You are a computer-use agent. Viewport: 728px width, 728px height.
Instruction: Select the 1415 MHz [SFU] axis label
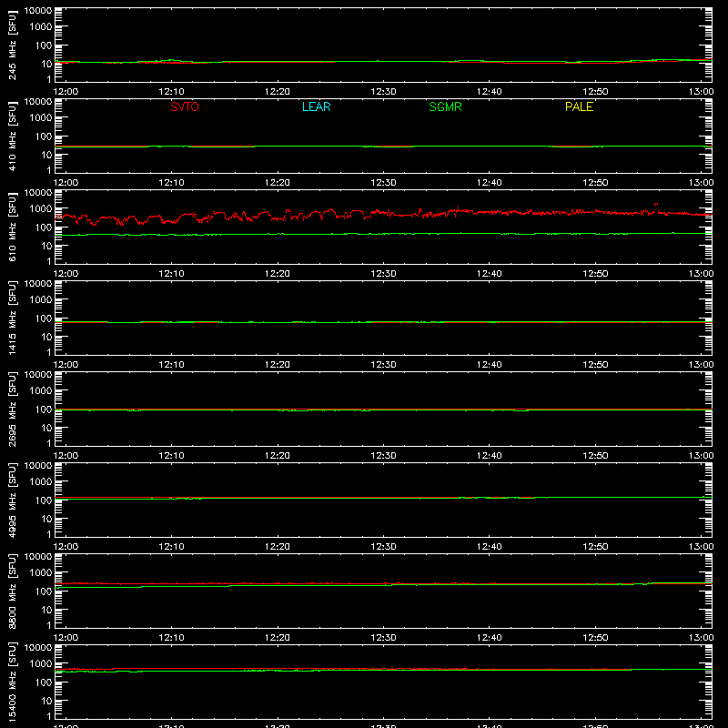coord(13,318)
